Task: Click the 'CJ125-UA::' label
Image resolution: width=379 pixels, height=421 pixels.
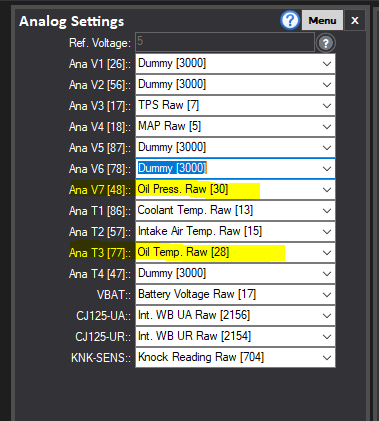Action: pos(104,316)
